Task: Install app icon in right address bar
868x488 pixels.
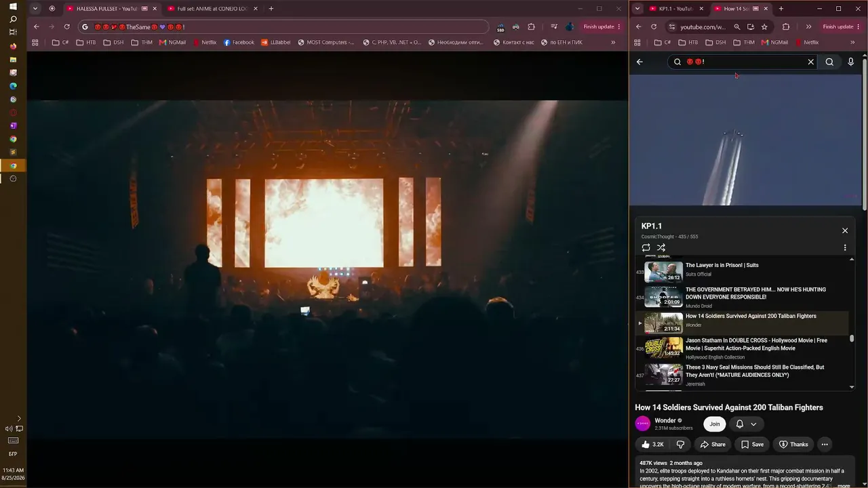Action: 751,27
